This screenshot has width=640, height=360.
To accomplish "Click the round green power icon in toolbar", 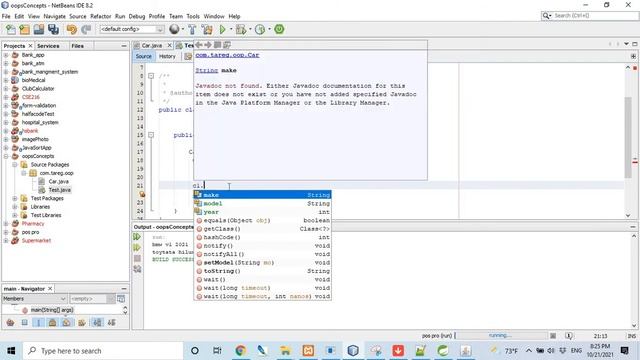I will [x=279, y=29].
